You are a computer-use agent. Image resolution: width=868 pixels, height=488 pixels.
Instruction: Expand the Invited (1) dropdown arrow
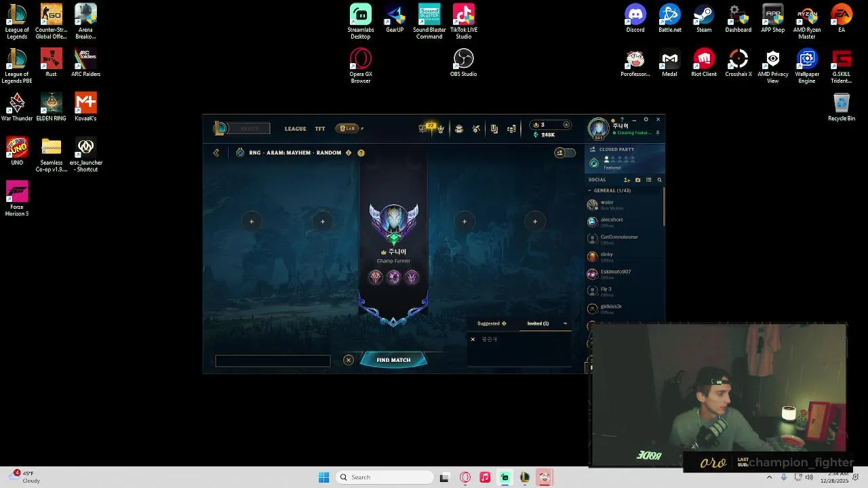(565, 323)
